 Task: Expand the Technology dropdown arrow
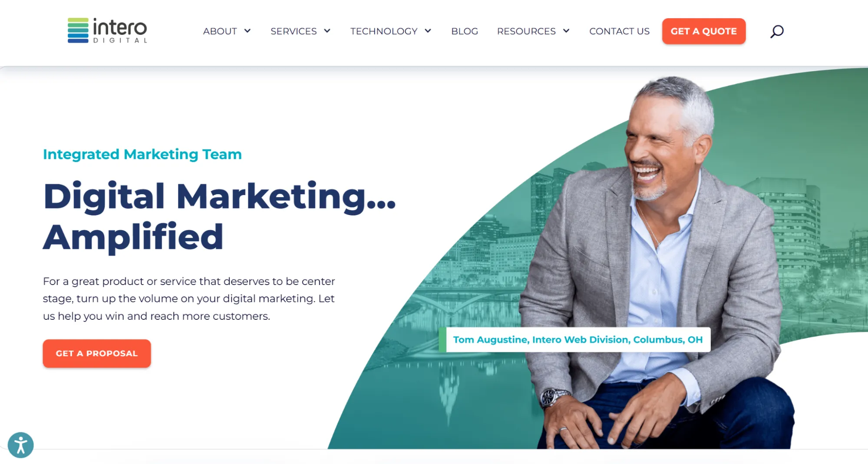tap(428, 31)
